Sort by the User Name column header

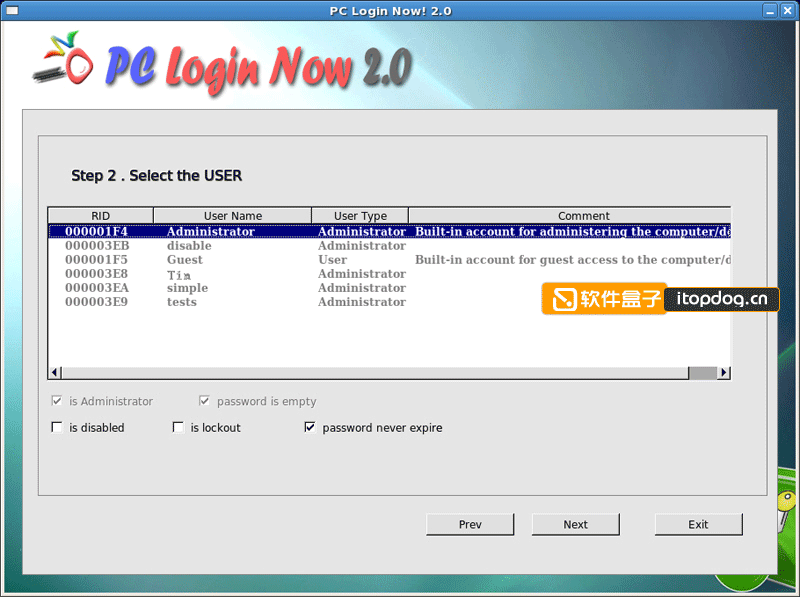233,216
